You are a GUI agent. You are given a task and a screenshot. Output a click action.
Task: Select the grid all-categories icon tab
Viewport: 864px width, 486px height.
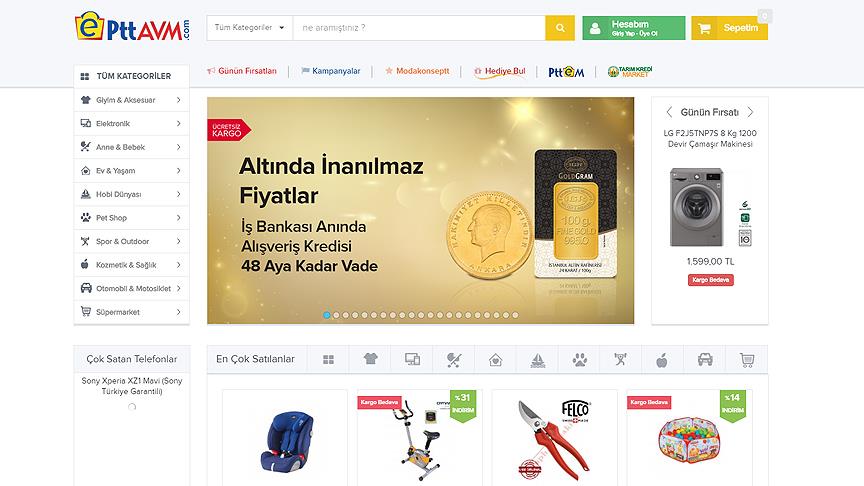[328, 360]
